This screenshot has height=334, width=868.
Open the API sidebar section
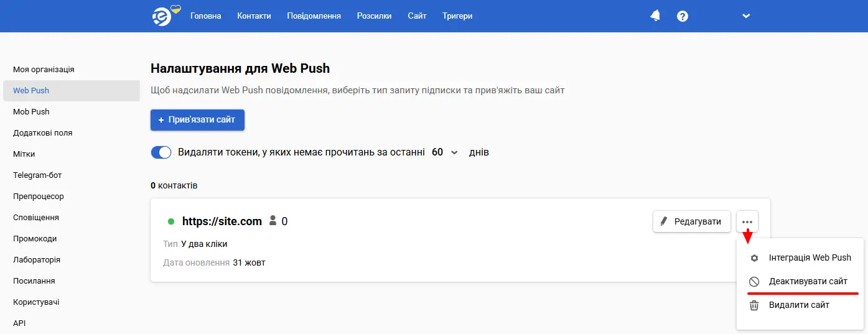(x=19, y=323)
